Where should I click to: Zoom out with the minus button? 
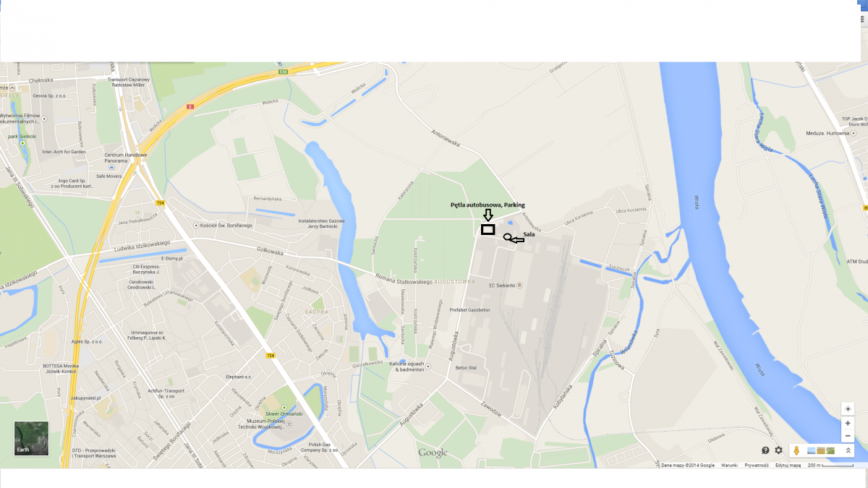[848, 436]
